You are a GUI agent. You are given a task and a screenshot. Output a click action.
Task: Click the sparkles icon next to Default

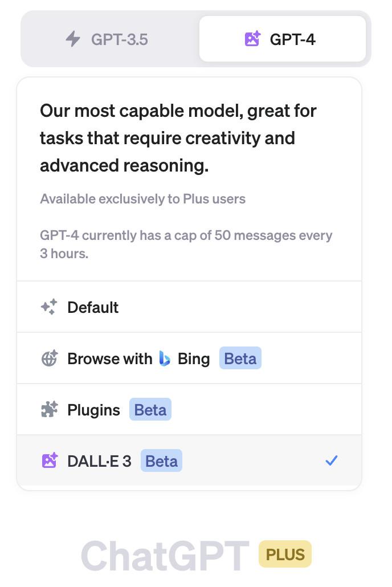click(x=49, y=307)
